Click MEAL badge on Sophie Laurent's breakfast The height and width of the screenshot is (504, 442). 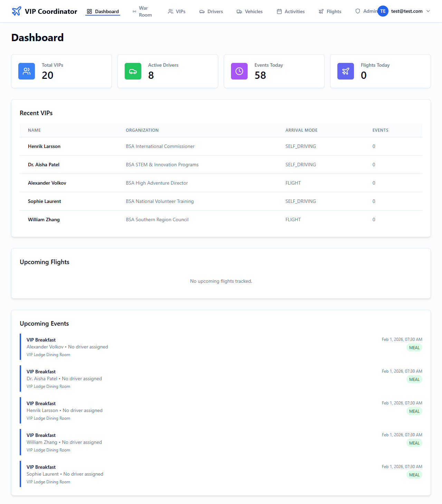coord(414,475)
